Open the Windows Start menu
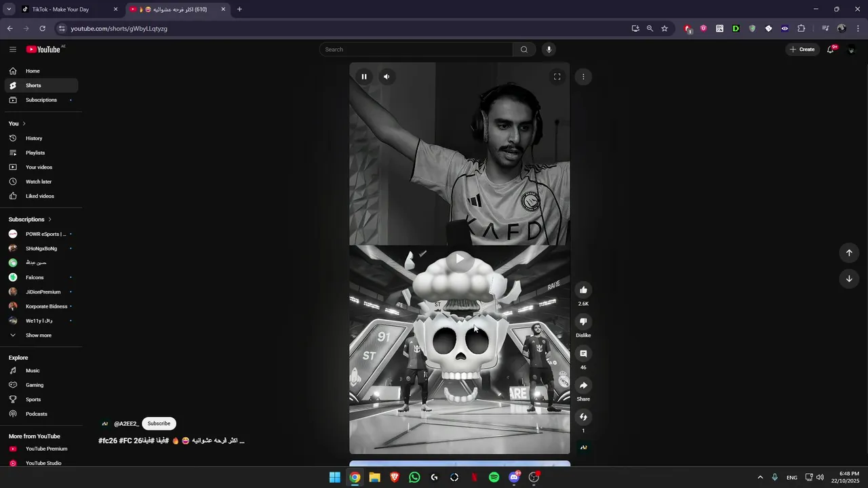This screenshot has height=488, width=868. click(x=335, y=477)
